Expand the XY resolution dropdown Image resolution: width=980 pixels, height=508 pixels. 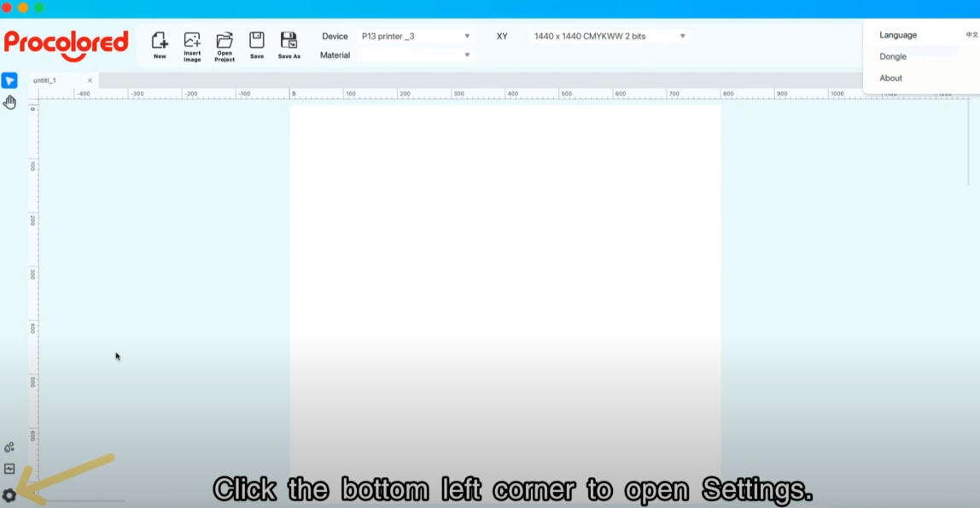[x=610, y=36]
